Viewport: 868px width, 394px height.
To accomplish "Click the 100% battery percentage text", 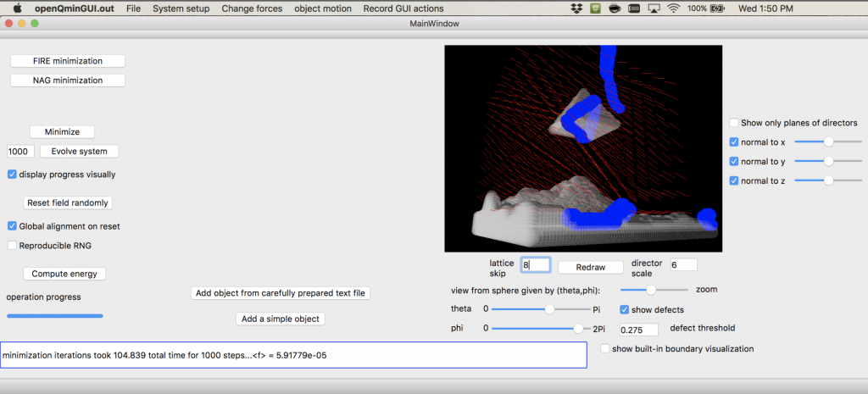I will pos(697,8).
